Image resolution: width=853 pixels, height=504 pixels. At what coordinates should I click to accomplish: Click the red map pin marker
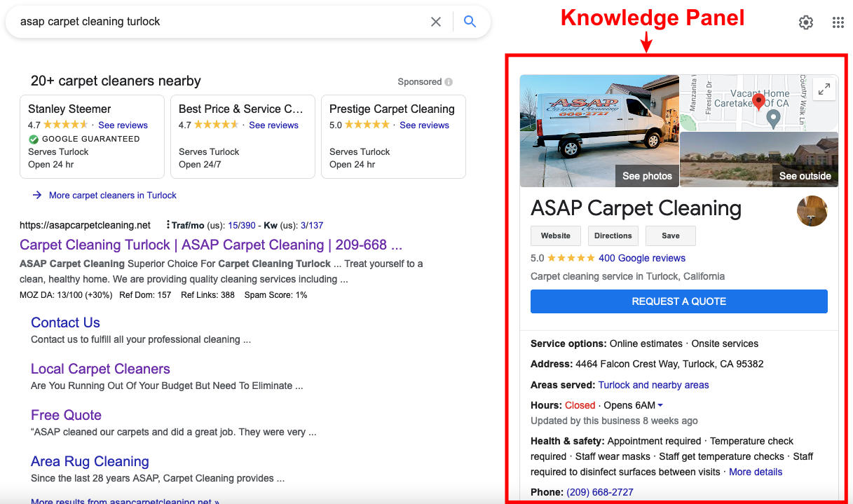(758, 102)
